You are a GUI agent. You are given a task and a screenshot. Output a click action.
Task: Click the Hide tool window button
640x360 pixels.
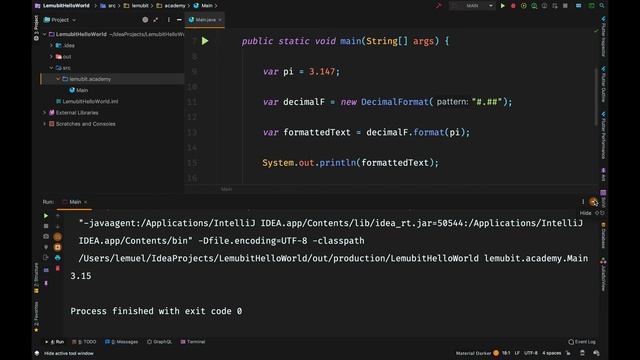[593, 202]
